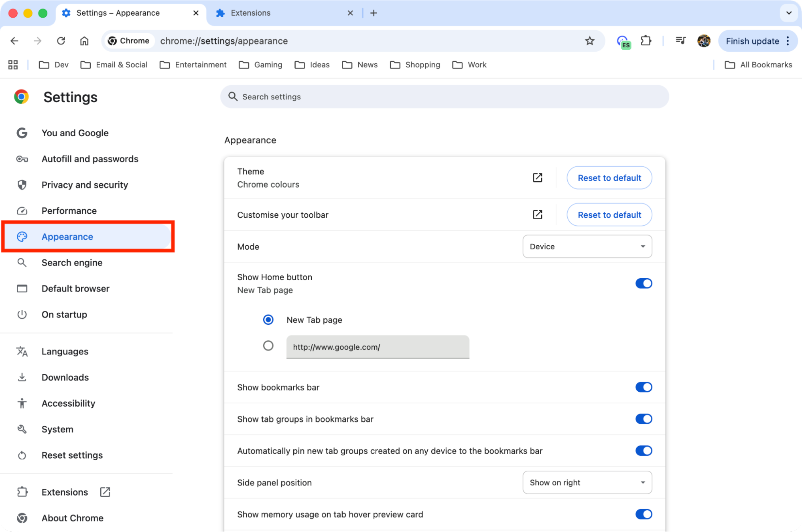Click the Privacy and security shield icon
Image resolution: width=802 pixels, height=532 pixels.
pyautogui.click(x=22, y=185)
